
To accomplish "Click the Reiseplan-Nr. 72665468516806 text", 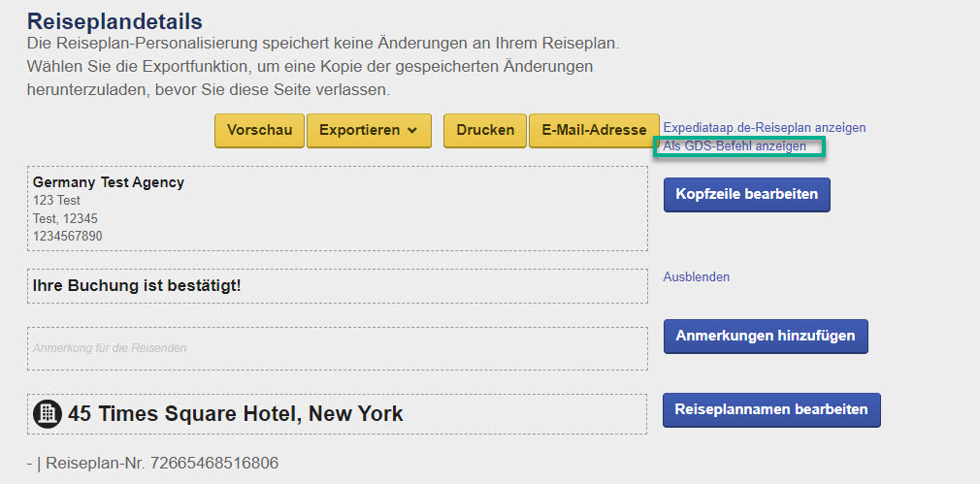I will click(162, 464).
